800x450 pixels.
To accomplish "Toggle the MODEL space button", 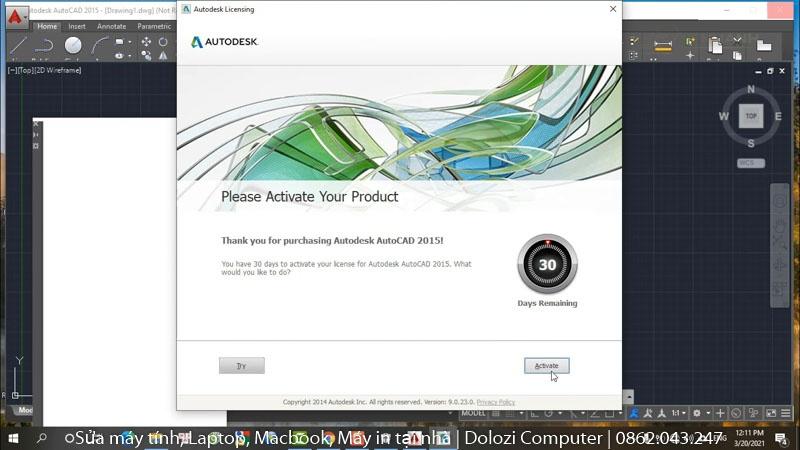I will pyautogui.click(x=473, y=413).
